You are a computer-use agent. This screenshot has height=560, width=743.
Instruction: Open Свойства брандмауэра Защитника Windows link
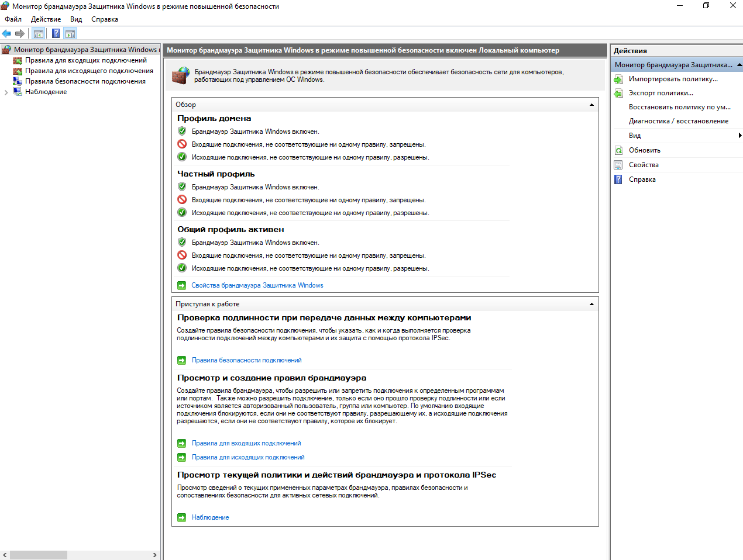(257, 285)
